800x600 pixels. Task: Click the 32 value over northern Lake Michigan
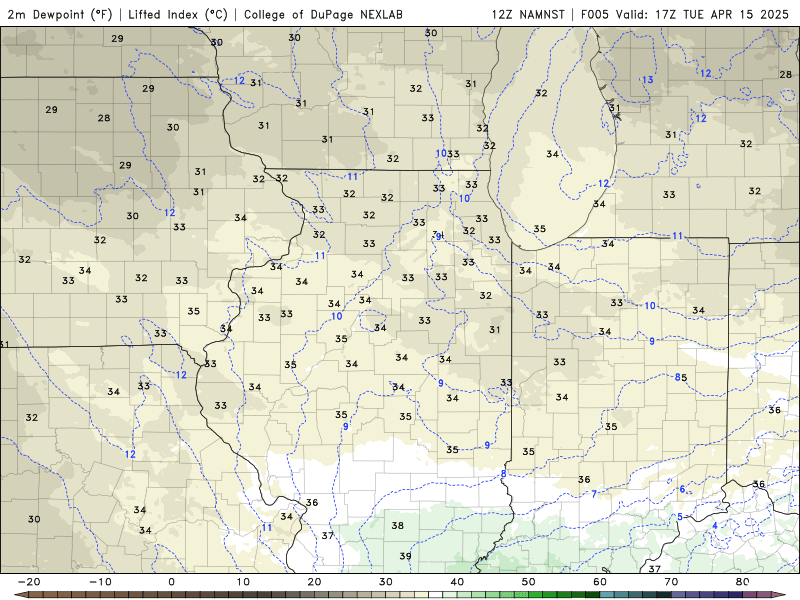[x=541, y=93]
